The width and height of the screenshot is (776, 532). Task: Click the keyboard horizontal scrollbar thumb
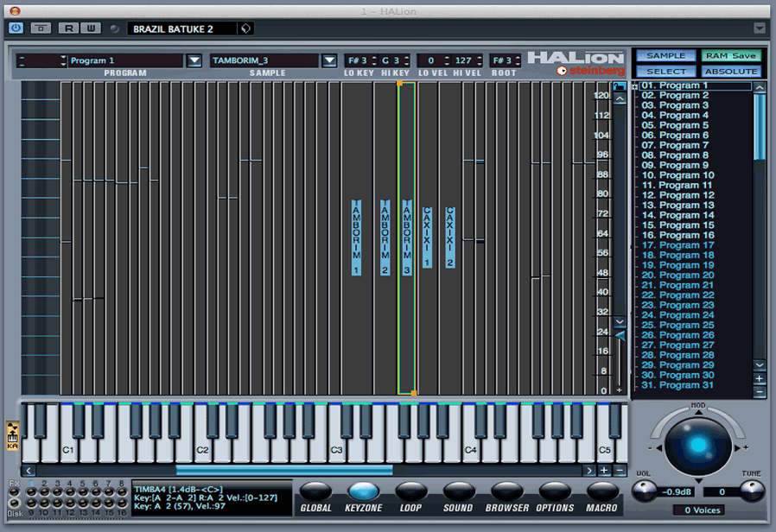coord(284,470)
